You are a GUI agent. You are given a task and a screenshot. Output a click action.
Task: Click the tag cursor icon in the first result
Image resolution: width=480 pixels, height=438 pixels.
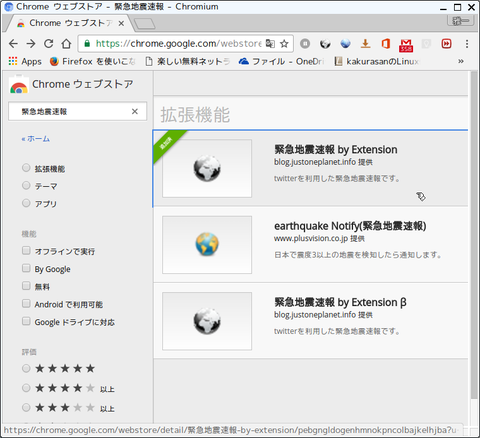421,197
